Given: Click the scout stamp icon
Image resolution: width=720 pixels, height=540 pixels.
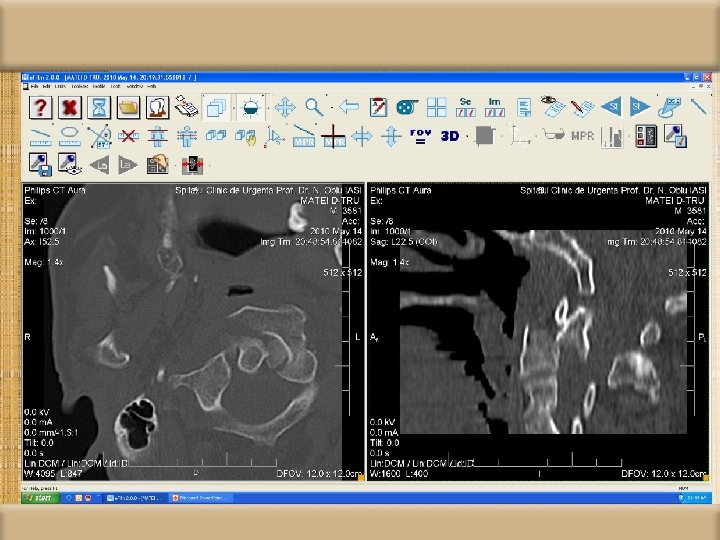Looking at the screenshot, I should pos(670,107).
